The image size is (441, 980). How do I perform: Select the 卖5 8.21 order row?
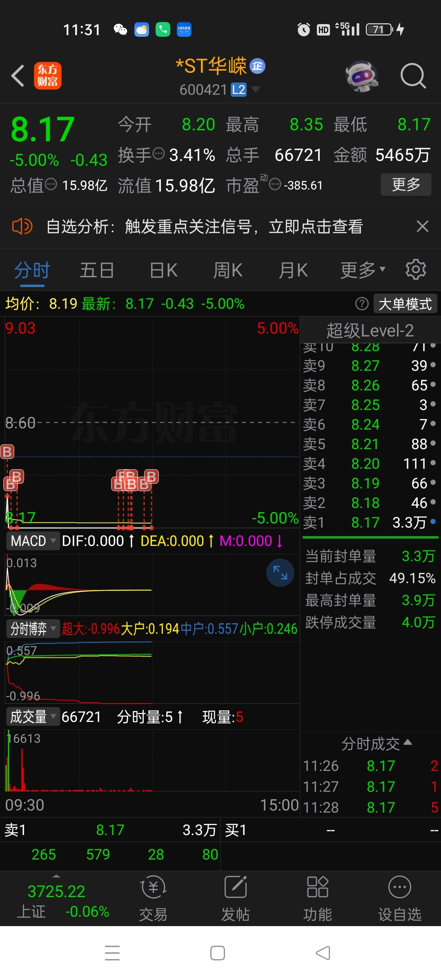point(370,444)
